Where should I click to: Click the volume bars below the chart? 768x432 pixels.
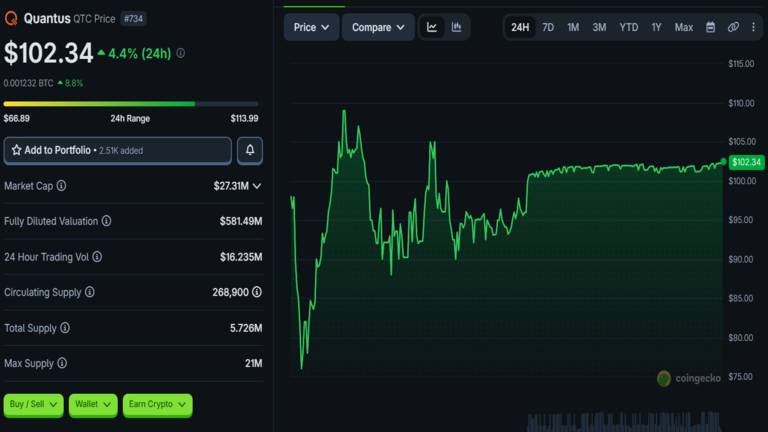[x=624, y=421]
